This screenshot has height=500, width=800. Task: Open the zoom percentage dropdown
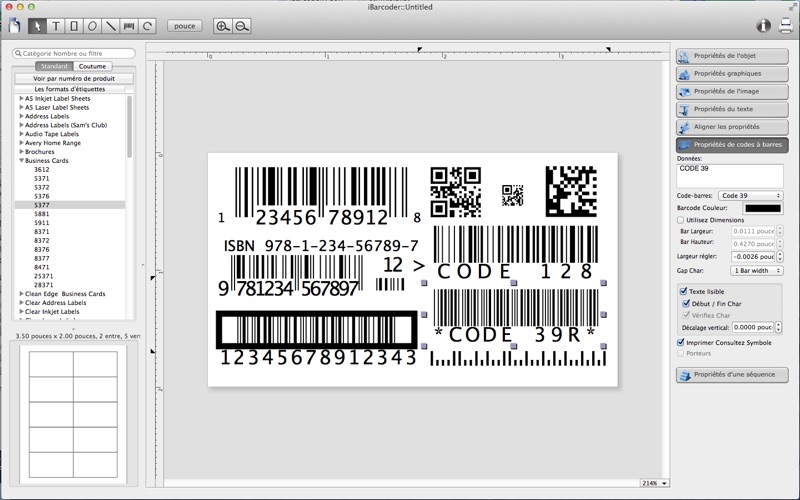[655, 483]
